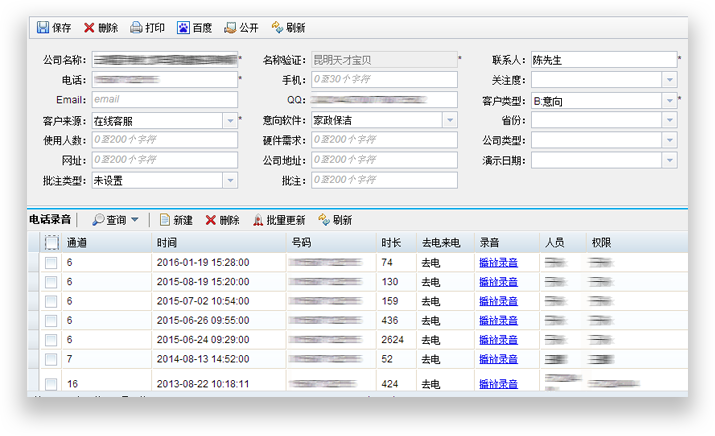Screen dimensions: 715x436
Task: Click the 保存 save icon in top toolbar
Action: (x=42, y=28)
